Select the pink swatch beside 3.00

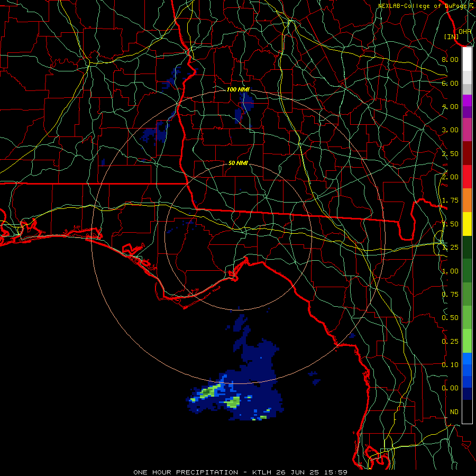(x=467, y=130)
